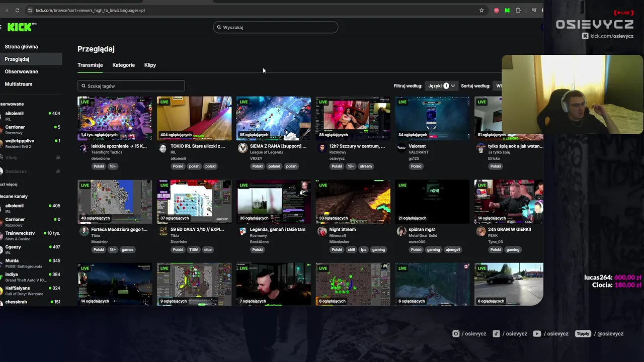The image size is (644, 362).
Task: Open offline channel Dosiaczux in followed list
Action: point(30,171)
